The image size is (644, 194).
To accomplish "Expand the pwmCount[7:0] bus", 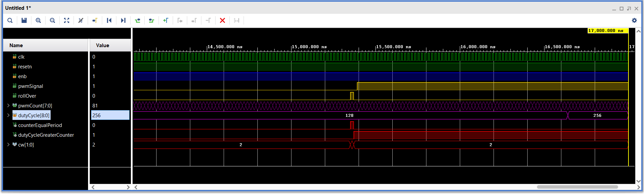I will click(8, 106).
